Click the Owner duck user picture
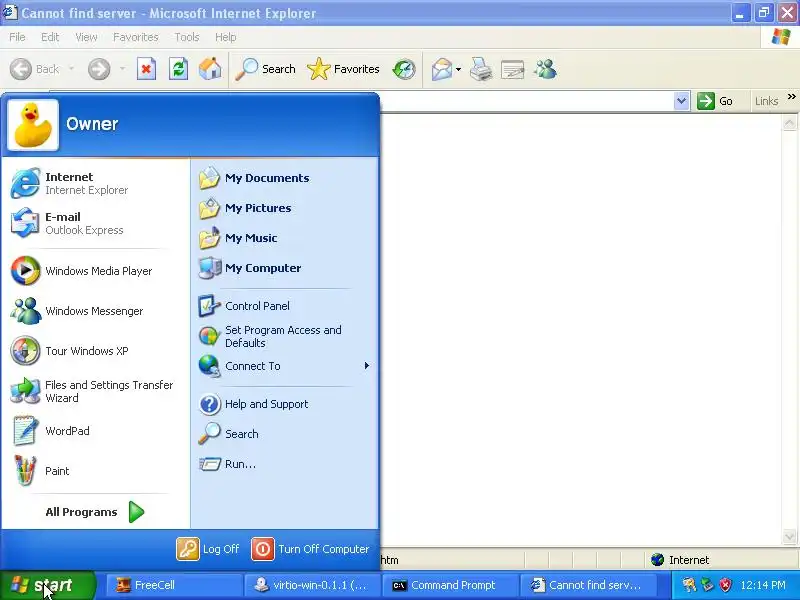Screen dimensions: 800x600 [x=33, y=125]
